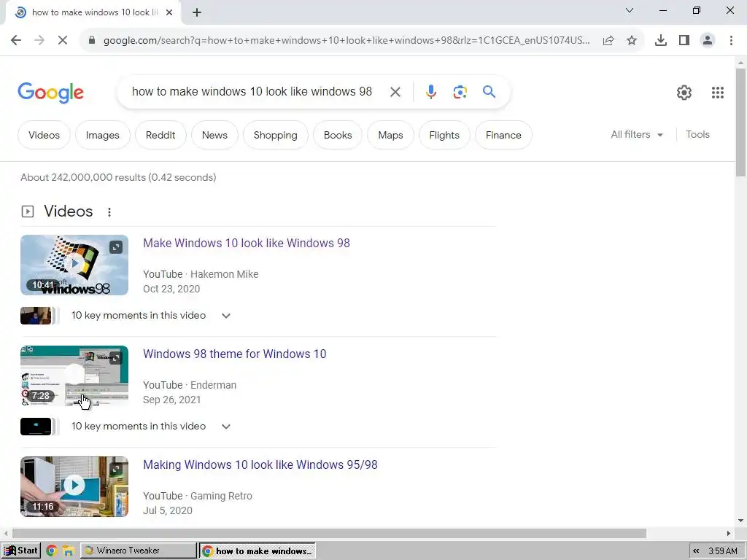Screen dimensions: 747x560
Task: Open the Chrome profile menu
Action: 708,41
